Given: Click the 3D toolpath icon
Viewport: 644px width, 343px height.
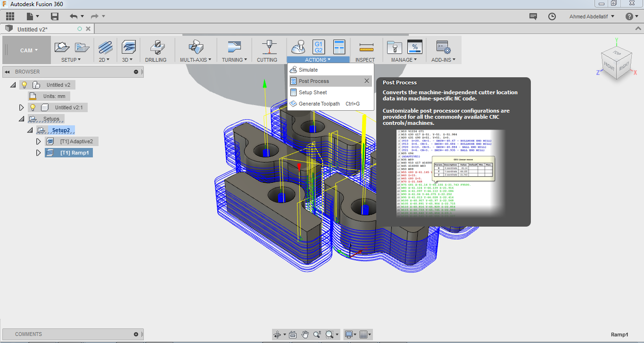Looking at the screenshot, I should click(129, 47).
